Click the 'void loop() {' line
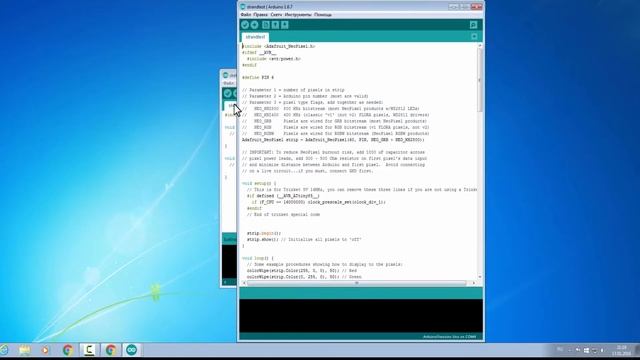 point(258,258)
